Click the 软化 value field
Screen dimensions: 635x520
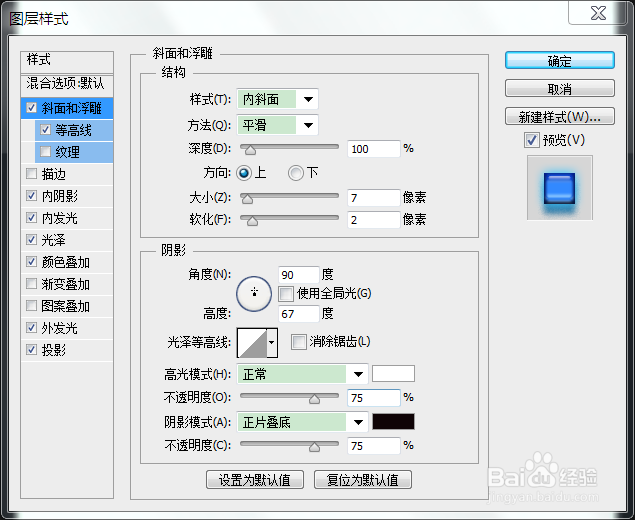coord(374,220)
